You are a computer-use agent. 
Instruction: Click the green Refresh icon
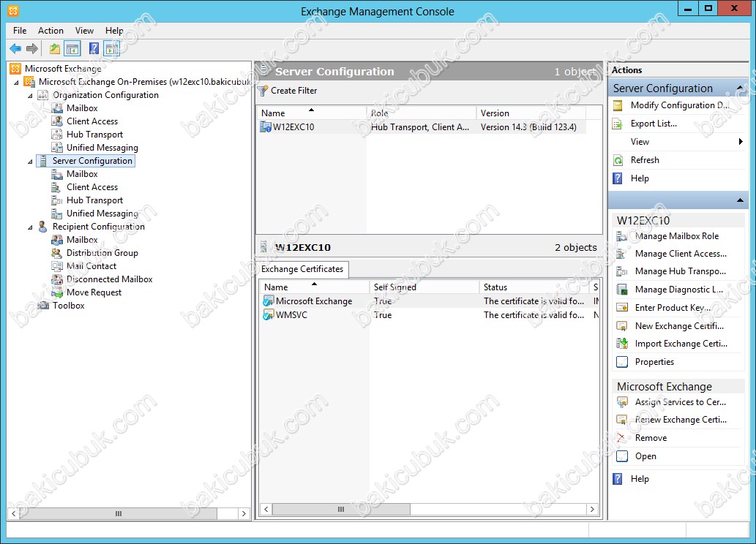click(x=618, y=160)
